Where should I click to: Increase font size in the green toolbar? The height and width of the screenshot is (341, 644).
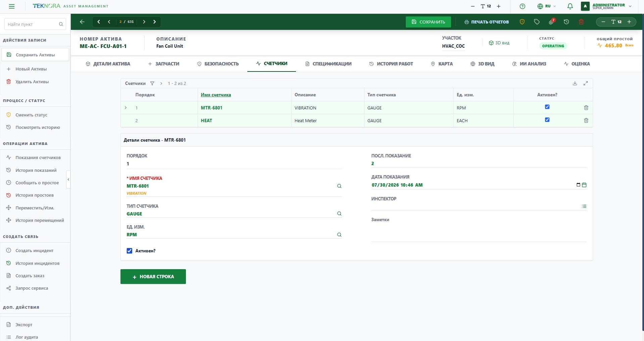tap(629, 22)
